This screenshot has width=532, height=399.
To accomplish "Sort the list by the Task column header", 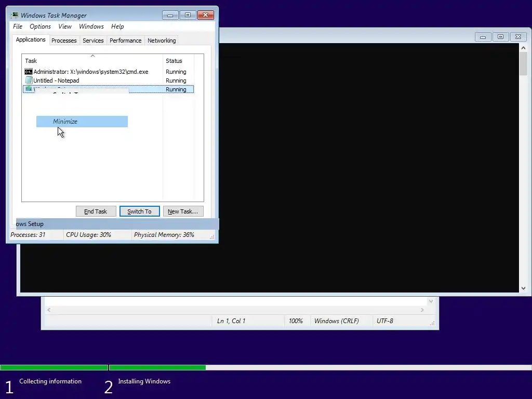I will click(92, 61).
